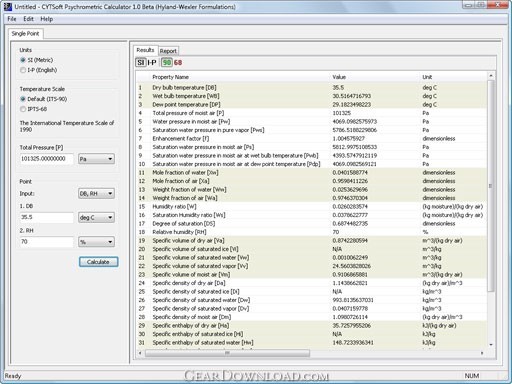Click the vertical scrollbar down arrow
This screenshot has height=384, width=512.
[x=491, y=344]
